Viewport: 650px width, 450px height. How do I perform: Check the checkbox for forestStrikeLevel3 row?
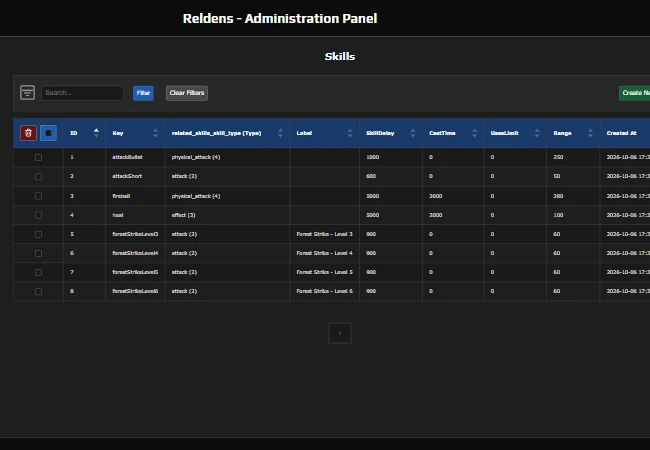pyautogui.click(x=39, y=234)
